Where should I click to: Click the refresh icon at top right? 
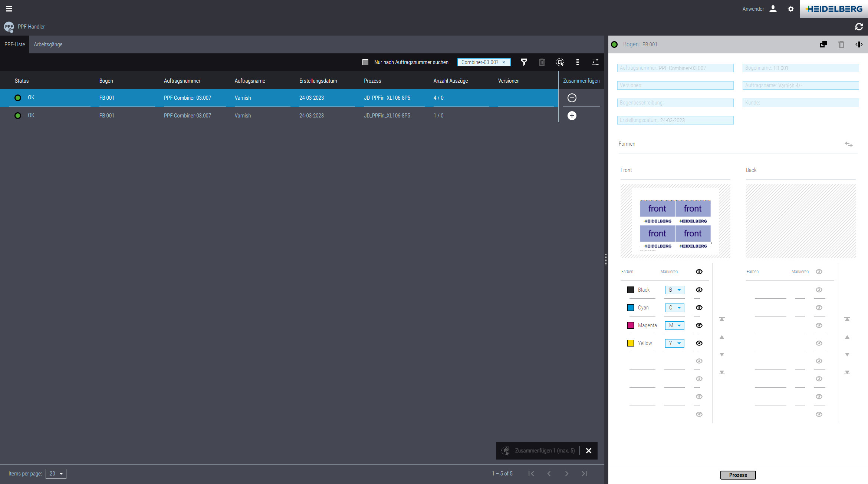859,27
